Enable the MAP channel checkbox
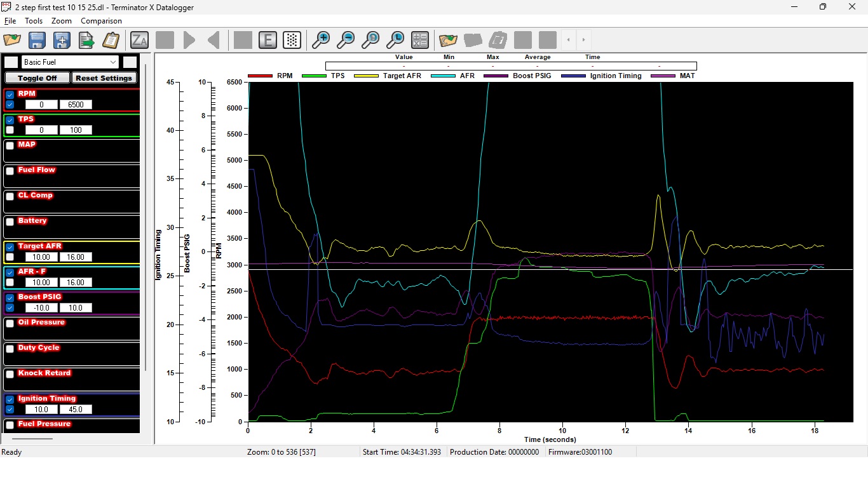868x489 pixels. pos(10,145)
